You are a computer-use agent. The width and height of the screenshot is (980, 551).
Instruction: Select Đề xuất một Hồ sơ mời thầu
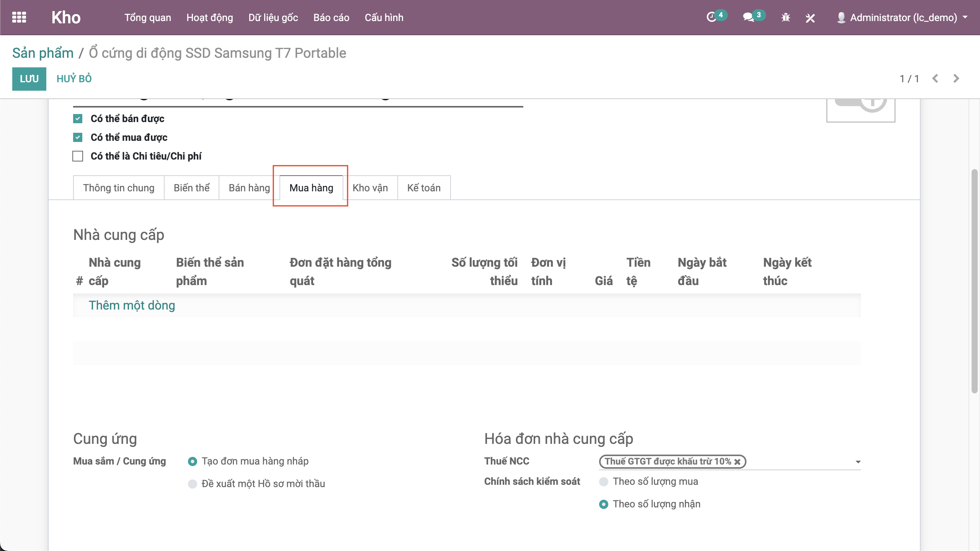[193, 484]
